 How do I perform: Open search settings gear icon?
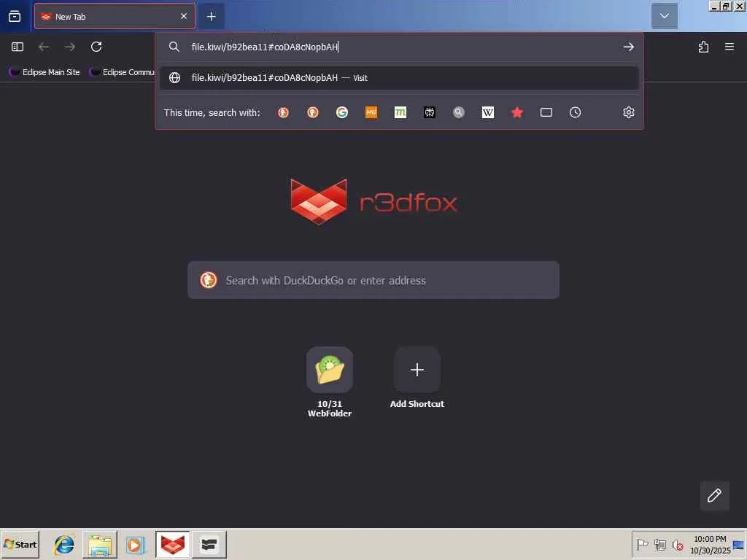[628, 112]
